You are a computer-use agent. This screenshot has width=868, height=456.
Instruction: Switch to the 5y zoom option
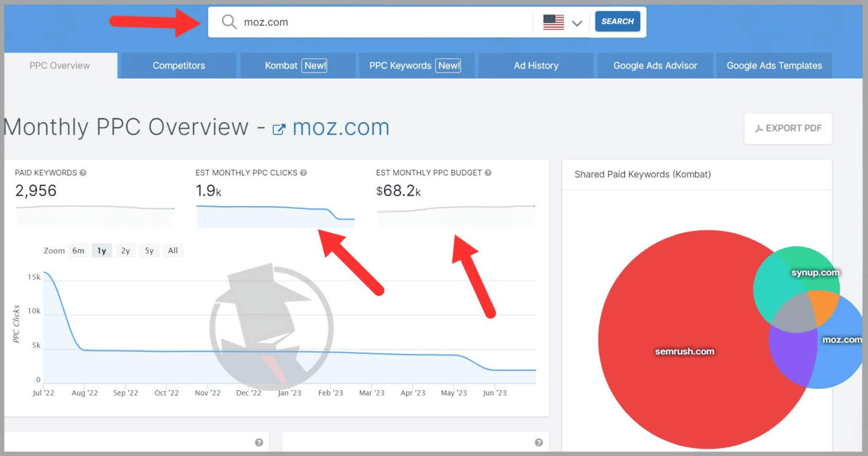(x=149, y=250)
